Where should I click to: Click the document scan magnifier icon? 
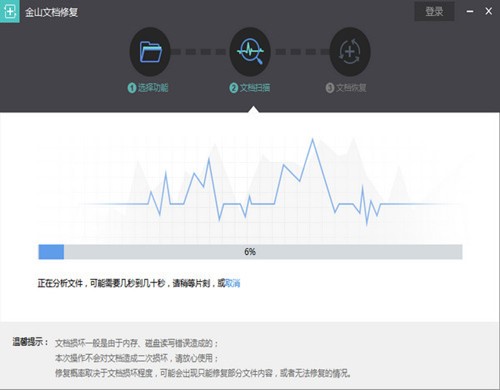(x=250, y=52)
